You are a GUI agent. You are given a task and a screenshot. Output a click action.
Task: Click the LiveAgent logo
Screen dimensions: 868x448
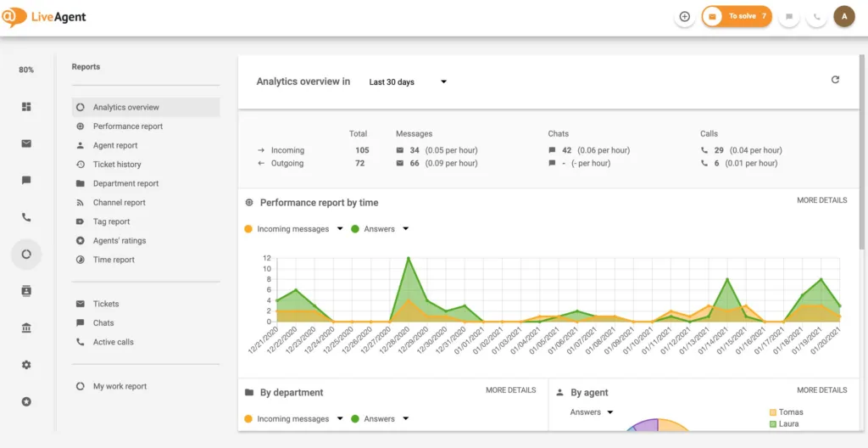(44, 17)
